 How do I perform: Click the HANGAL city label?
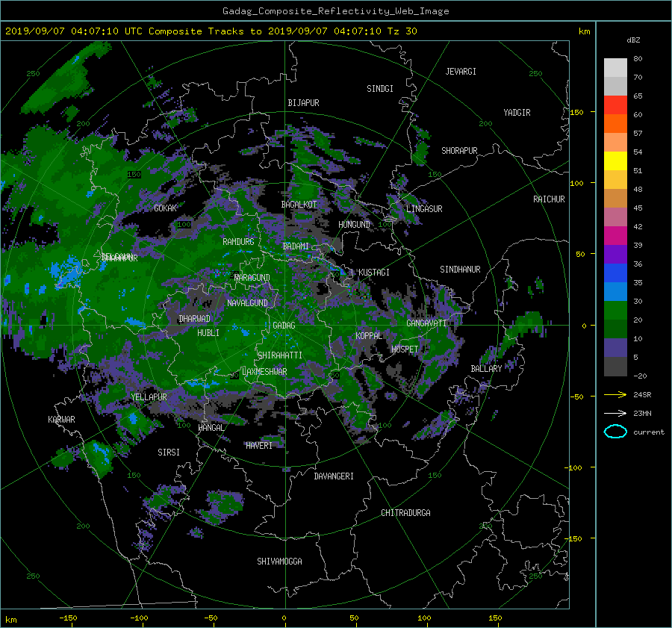pyautogui.click(x=211, y=428)
